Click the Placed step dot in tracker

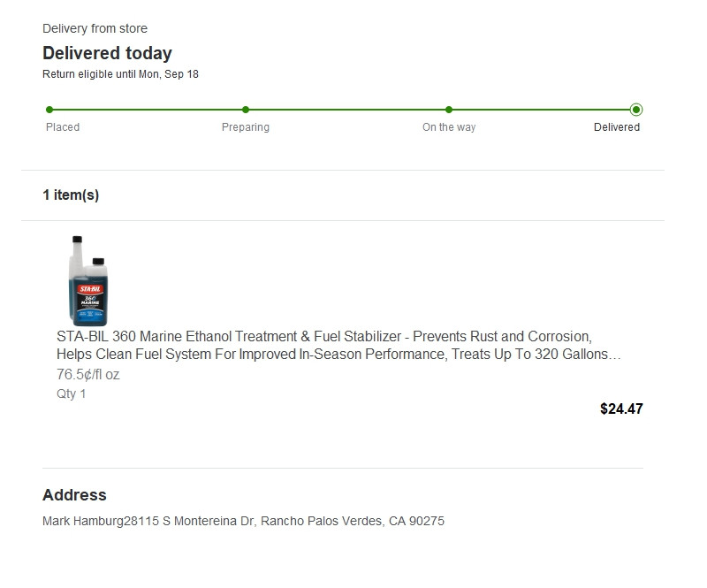pyautogui.click(x=49, y=110)
